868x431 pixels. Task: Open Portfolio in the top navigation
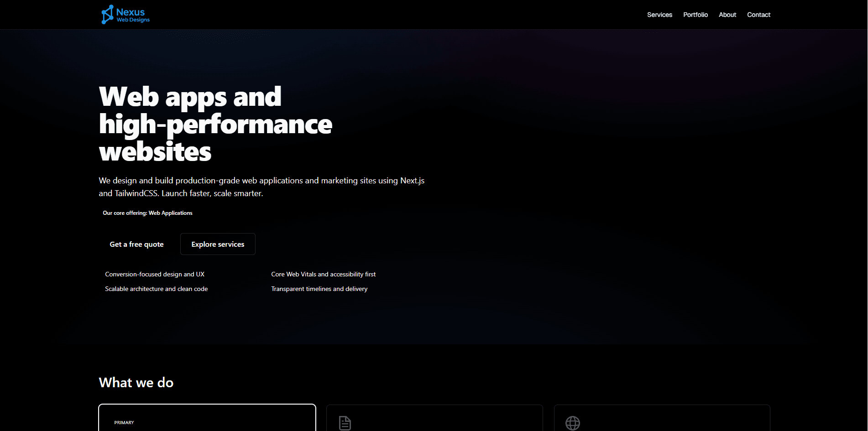pos(695,14)
